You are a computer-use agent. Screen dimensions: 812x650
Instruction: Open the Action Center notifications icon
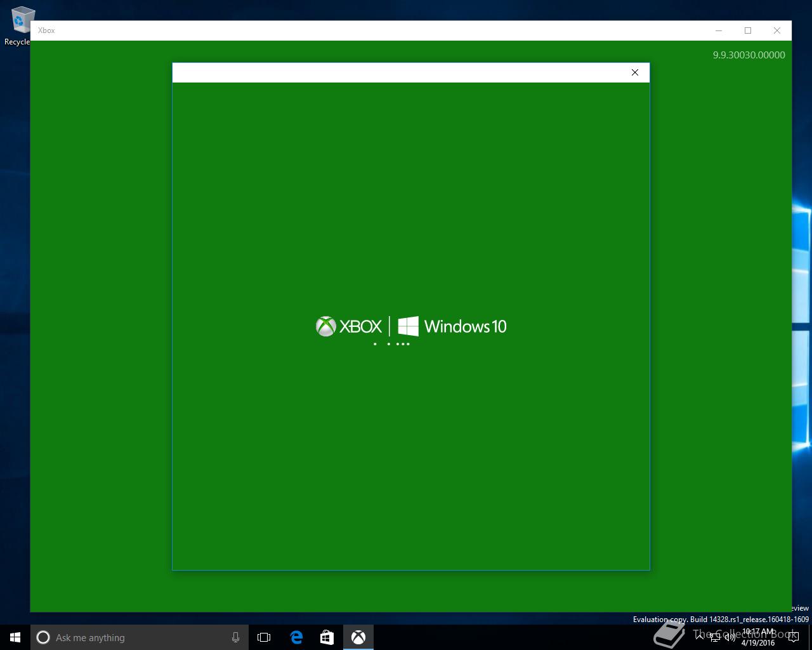794,637
